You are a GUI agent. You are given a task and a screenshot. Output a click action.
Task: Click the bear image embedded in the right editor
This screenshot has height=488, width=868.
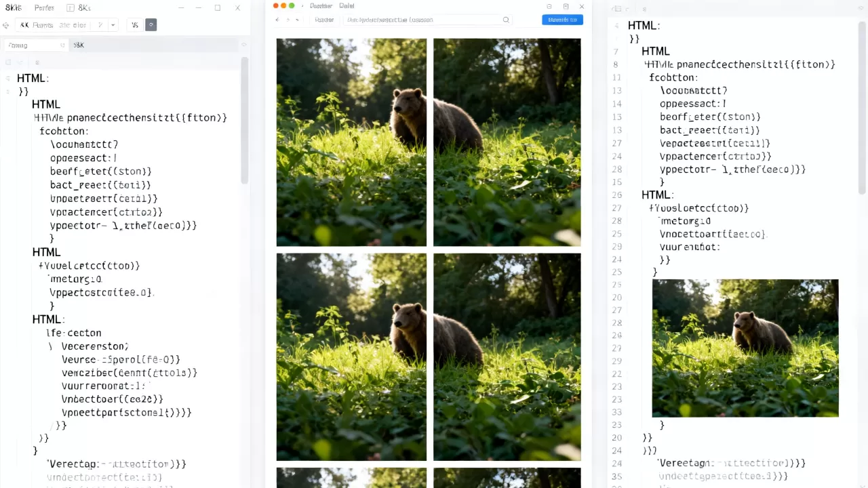(x=745, y=348)
